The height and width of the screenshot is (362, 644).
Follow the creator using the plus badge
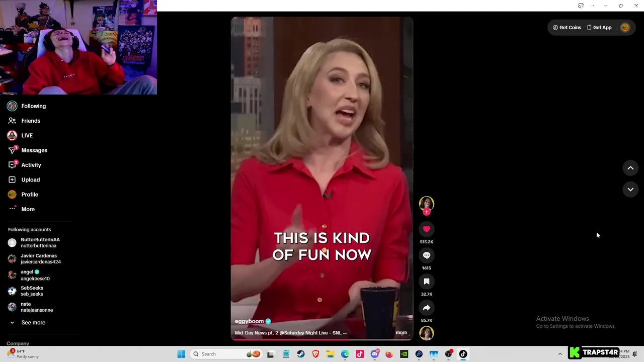pyautogui.click(x=427, y=212)
